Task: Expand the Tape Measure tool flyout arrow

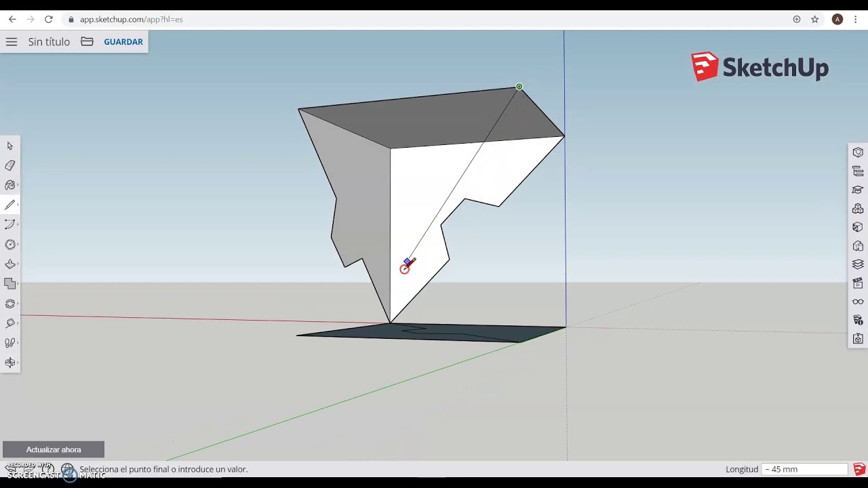Action: 18,323
